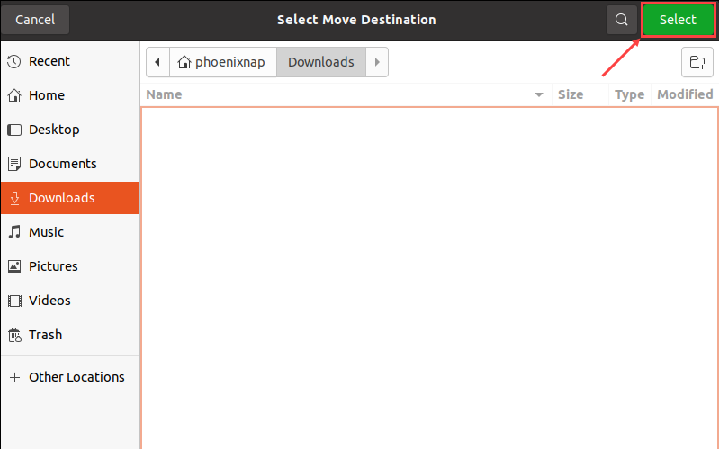Toggle sort order arrow in Name column
This screenshot has height=449, width=719.
click(539, 95)
